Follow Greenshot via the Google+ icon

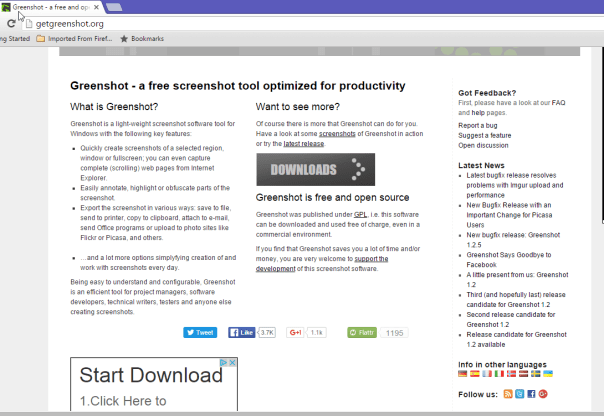pyautogui.click(x=543, y=394)
